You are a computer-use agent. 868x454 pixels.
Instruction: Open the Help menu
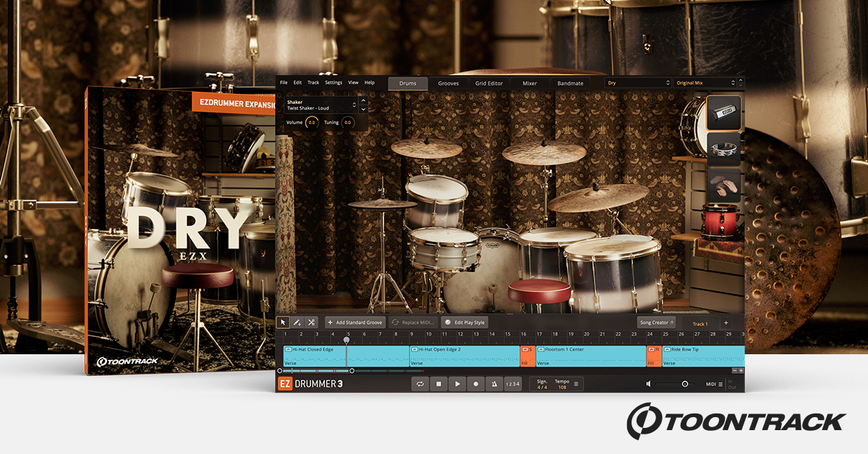[x=370, y=83]
